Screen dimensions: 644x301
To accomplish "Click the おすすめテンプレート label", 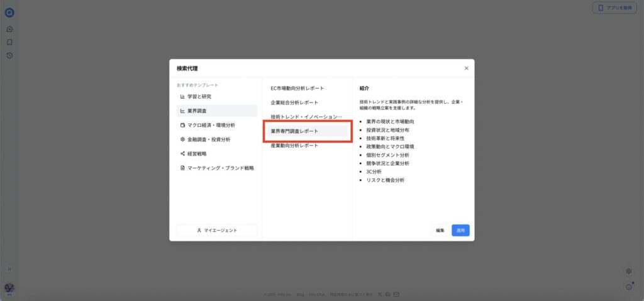I will [x=197, y=85].
